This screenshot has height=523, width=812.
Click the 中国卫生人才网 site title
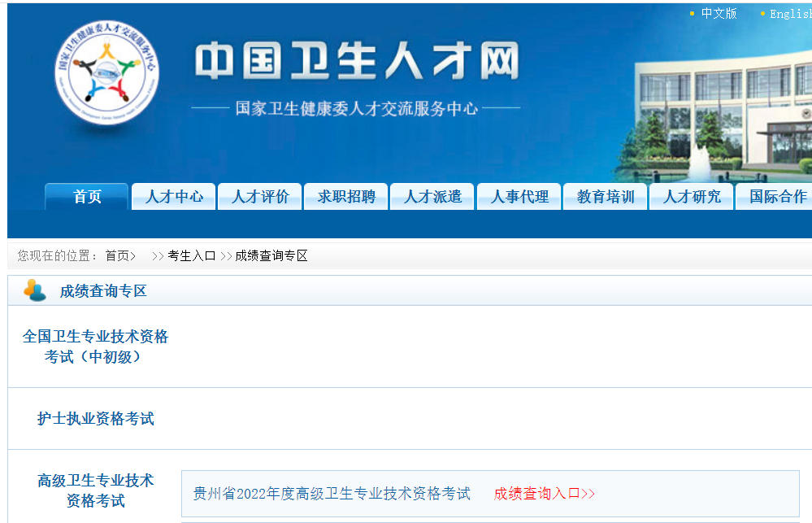click(x=358, y=61)
